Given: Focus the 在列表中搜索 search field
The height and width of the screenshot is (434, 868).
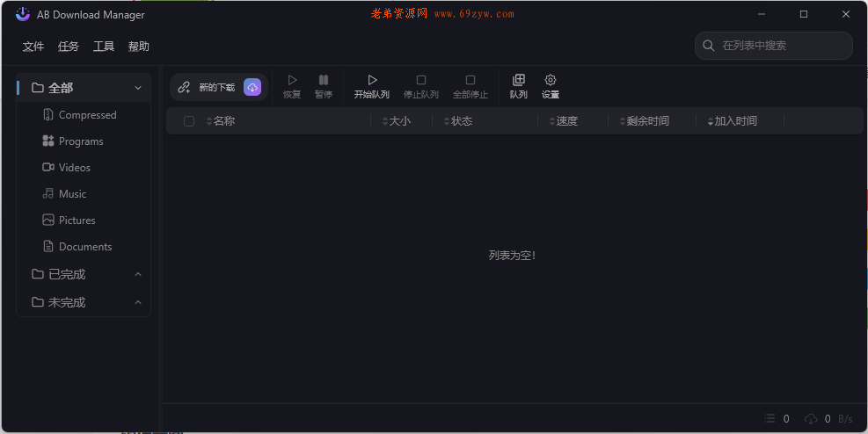Looking at the screenshot, I should (x=773, y=46).
